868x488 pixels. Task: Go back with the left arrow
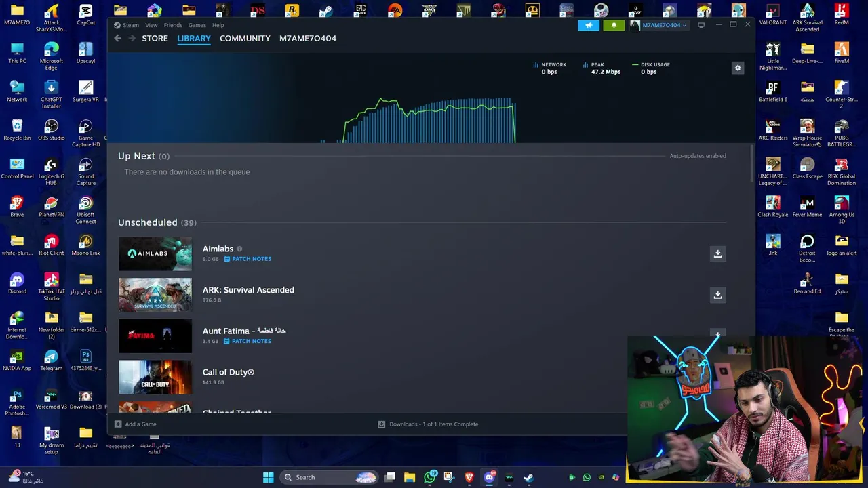pos(118,39)
